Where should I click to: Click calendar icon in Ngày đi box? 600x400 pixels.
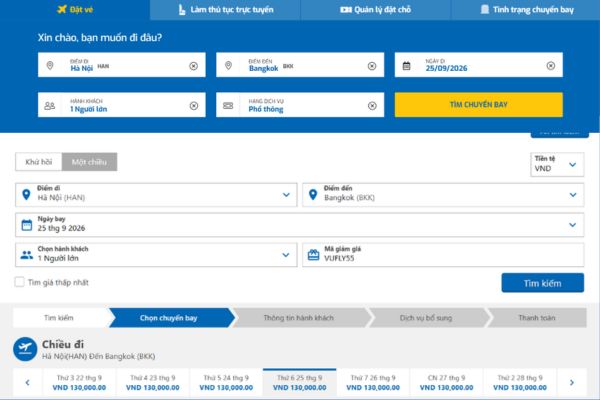pyautogui.click(x=406, y=66)
